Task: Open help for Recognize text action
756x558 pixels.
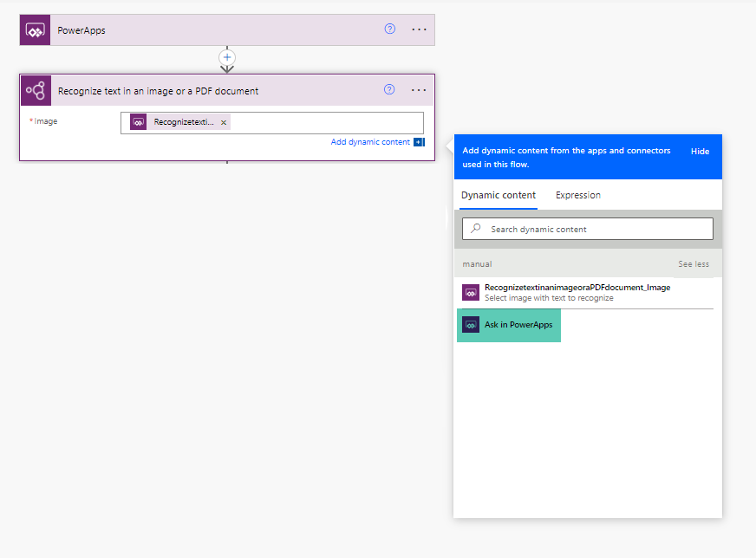Action: [389, 89]
